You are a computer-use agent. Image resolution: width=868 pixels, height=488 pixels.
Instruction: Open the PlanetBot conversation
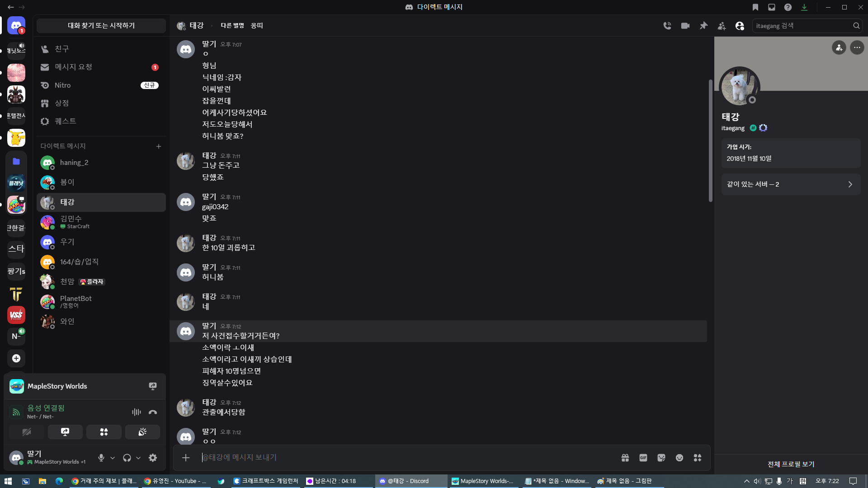[x=101, y=301]
